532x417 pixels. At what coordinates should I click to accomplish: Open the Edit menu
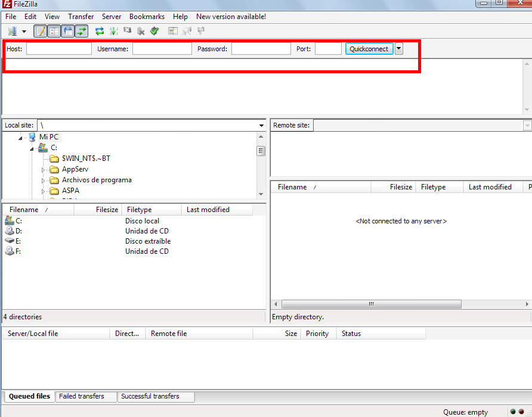[x=30, y=17]
